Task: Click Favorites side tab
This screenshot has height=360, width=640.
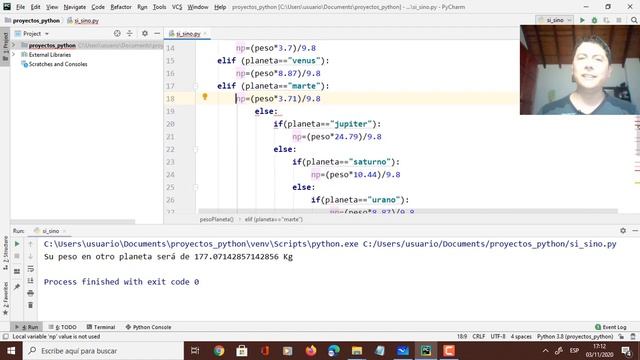Action: coord(5,298)
